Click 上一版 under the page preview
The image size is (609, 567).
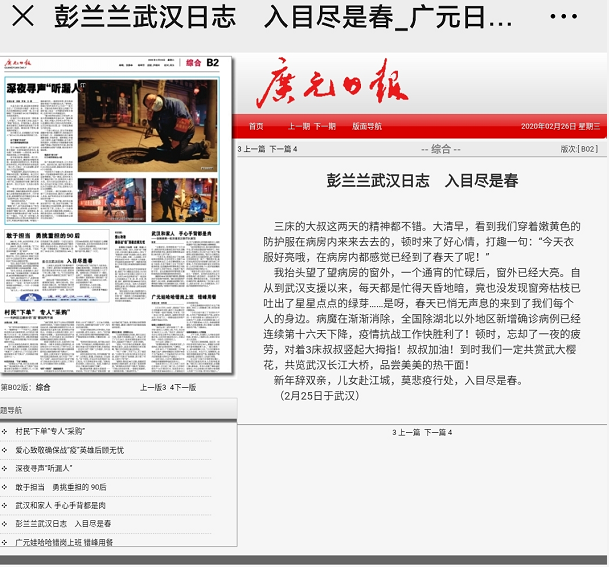(x=151, y=387)
